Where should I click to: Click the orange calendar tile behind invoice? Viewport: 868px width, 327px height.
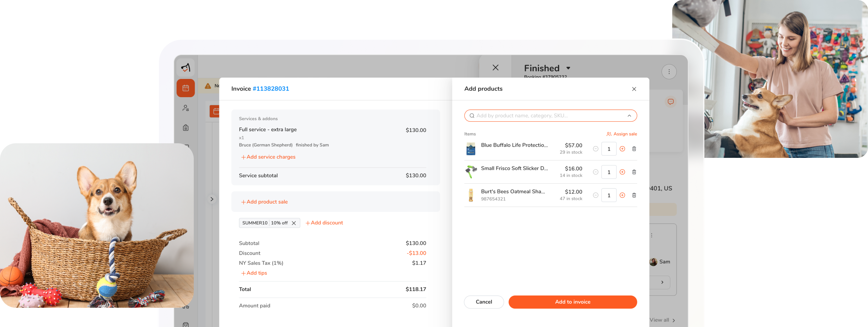pos(214,111)
